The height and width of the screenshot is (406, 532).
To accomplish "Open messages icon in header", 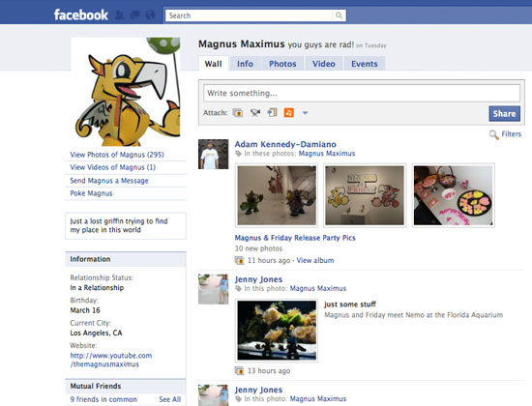I will (134, 14).
